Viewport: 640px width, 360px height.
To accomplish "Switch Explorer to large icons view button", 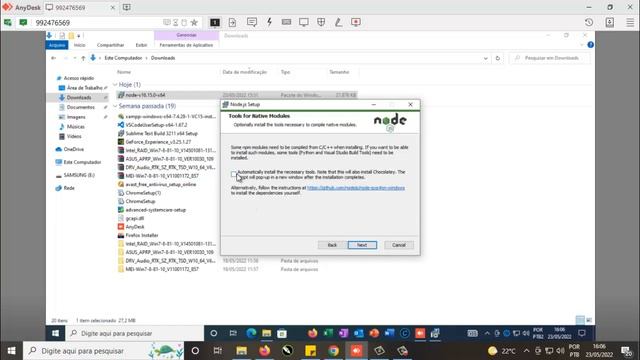I will (589, 320).
